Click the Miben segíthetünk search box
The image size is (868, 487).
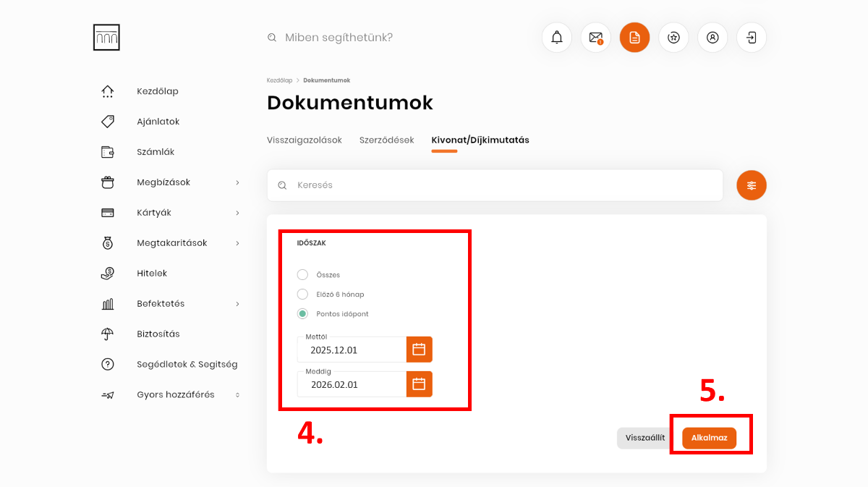pyautogui.click(x=339, y=38)
